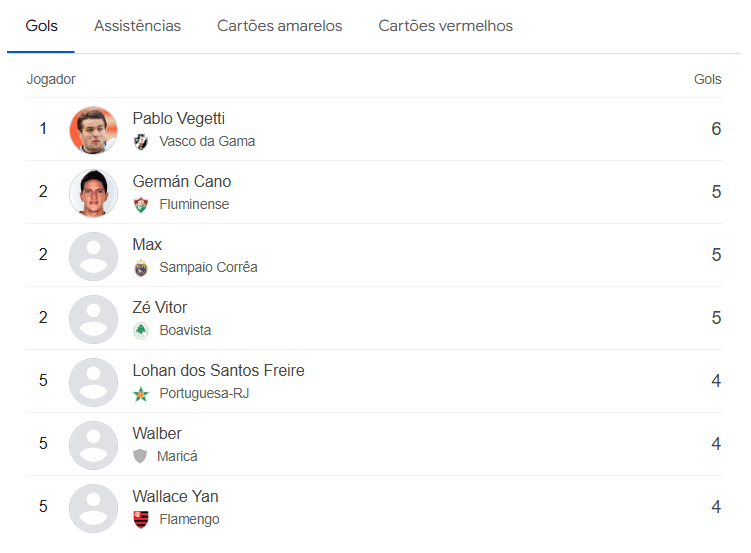Screen dimensions: 751x553
Task: Click Max's placeholder avatar
Action: 93,256
